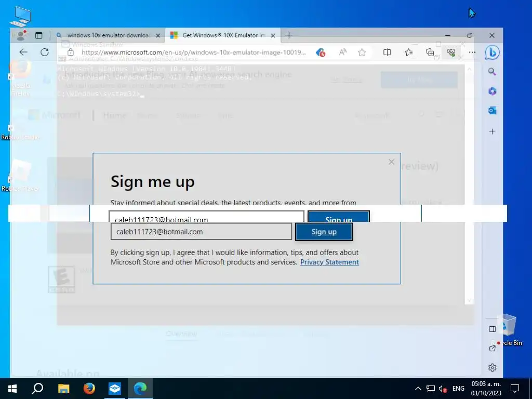Show hidden system tray icons
Screen dimensions: 532x399
418,389
